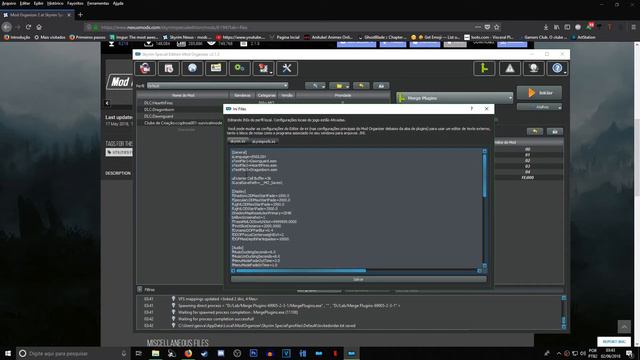Click the create backup icon above mod list
This screenshot has width=640, height=360.
[x=381, y=86]
